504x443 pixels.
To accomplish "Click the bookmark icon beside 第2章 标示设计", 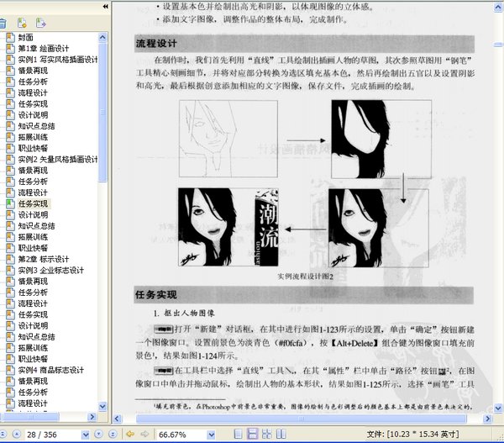I will [x=11, y=259].
